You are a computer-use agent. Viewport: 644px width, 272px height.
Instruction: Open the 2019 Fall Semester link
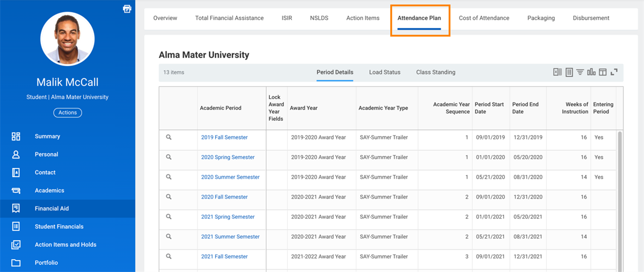click(224, 137)
